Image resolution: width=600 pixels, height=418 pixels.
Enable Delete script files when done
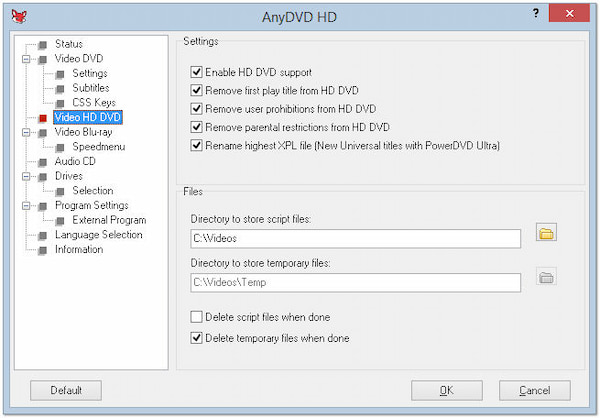point(196,317)
